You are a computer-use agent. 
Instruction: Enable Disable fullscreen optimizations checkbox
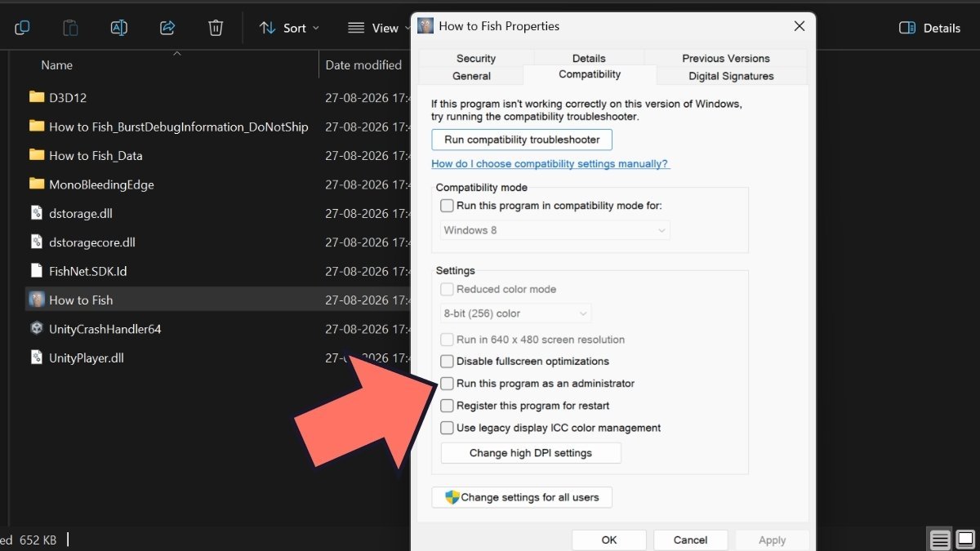coord(447,362)
